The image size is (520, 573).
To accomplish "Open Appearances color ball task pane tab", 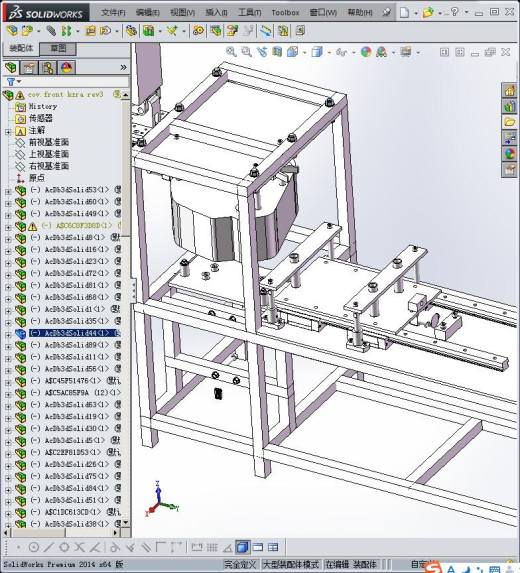I will [509, 154].
